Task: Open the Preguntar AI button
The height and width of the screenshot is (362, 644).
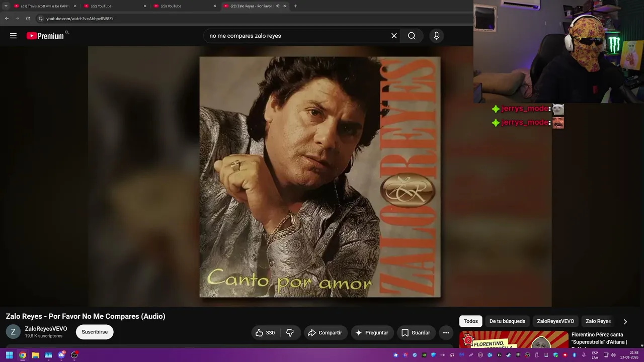Action: pos(372,332)
